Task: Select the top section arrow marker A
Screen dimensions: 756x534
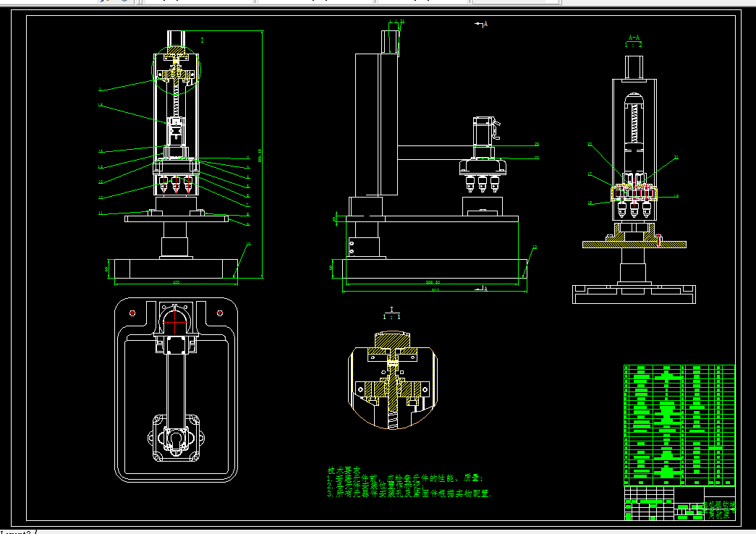Action: 482,24
